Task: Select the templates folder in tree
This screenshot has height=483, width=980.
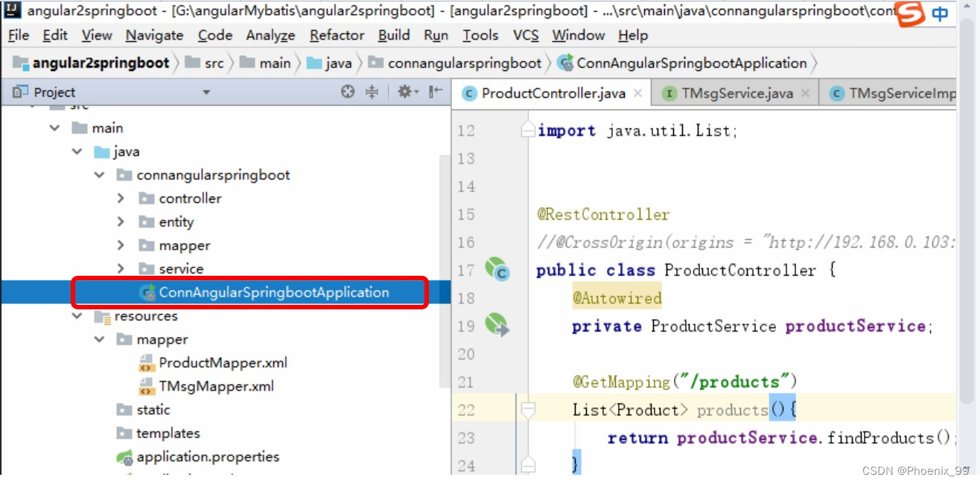Action: pyautogui.click(x=168, y=433)
